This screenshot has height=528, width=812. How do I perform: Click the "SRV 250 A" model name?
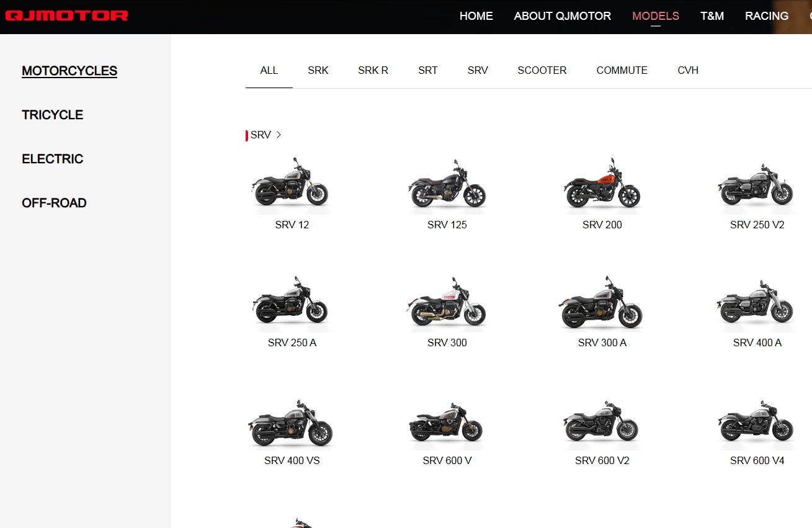click(x=292, y=342)
